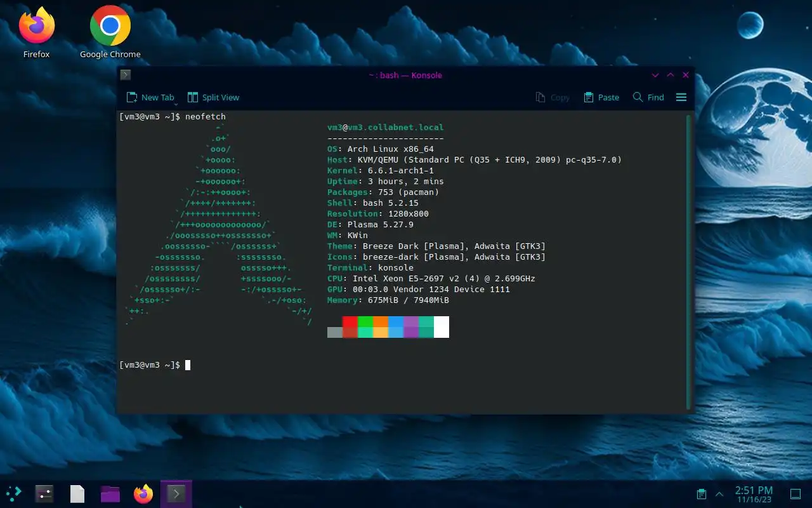This screenshot has width=812, height=508.
Task: Click the 'Memory: 675MiB / 7940MiB' line
Action: [388, 300]
